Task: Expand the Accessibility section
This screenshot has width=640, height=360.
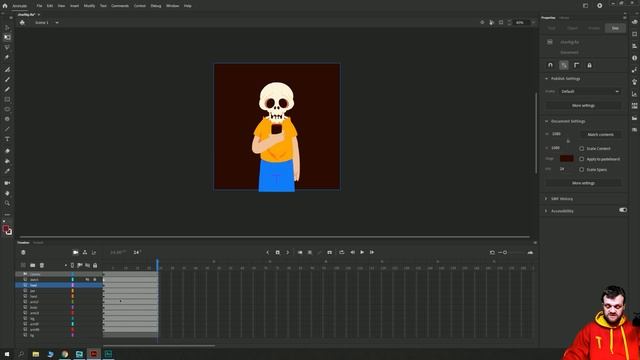Action: (x=546, y=211)
